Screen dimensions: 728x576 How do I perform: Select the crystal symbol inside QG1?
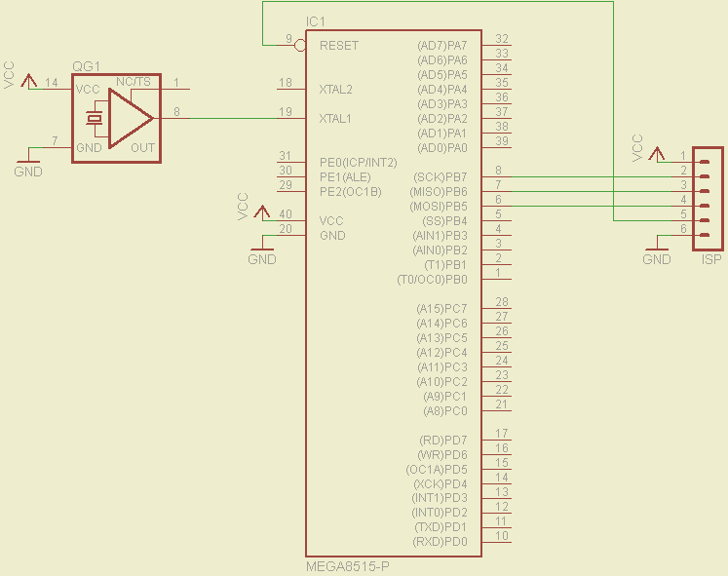94,118
